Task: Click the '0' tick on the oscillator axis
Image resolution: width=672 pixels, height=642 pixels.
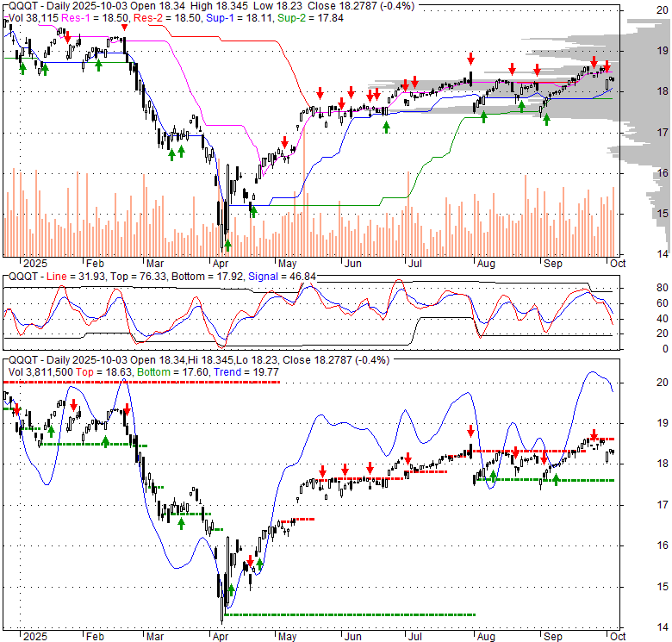Action: click(x=665, y=349)
